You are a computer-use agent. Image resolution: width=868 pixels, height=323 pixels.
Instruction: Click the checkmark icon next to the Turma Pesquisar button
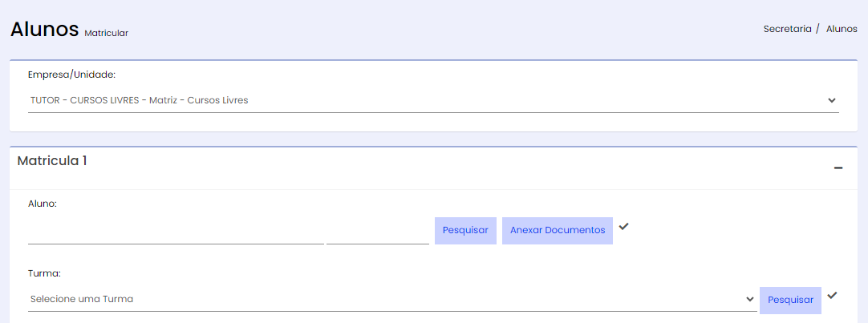point(832,295)
